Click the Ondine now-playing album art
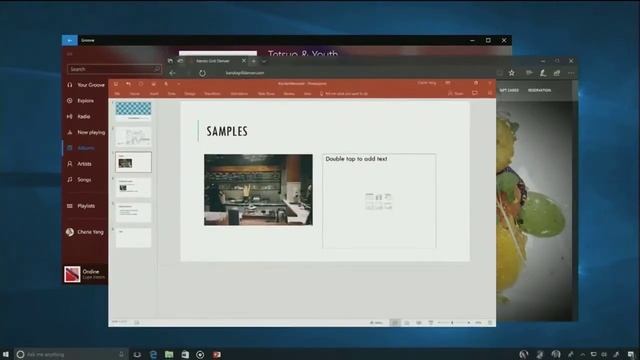Image resolution: width=640 pixels, height=360 pixels. coord(72,274)
